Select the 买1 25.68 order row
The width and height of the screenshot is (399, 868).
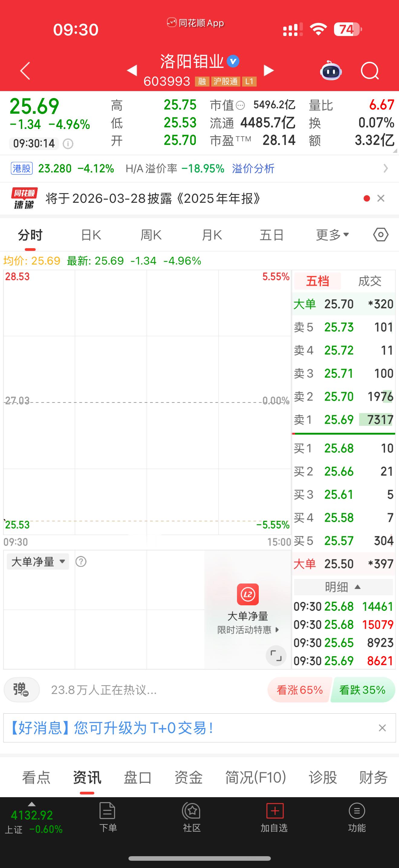[x=343, y=448]
